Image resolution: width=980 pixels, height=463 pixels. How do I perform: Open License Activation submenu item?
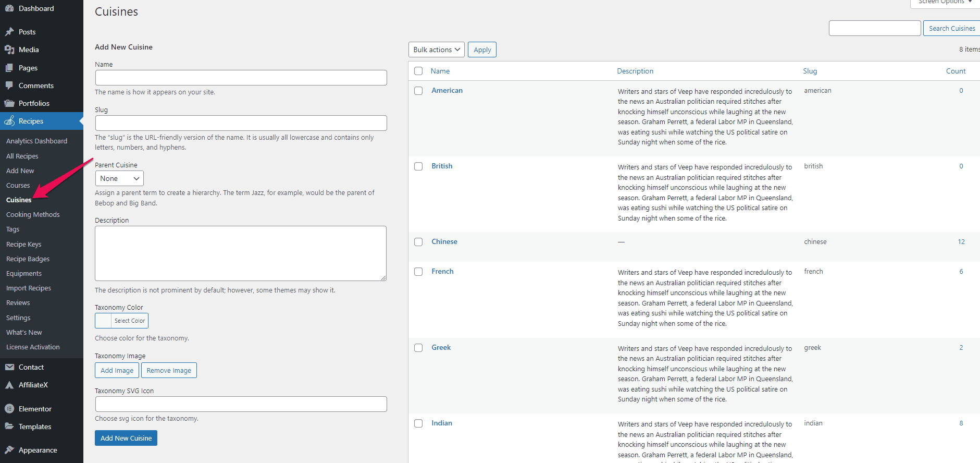tap(33, 347)
